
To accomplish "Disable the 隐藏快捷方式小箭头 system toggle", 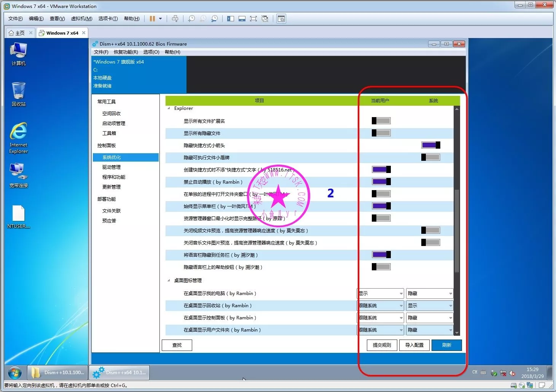I will pyautogui.click(x=430, y=145).
